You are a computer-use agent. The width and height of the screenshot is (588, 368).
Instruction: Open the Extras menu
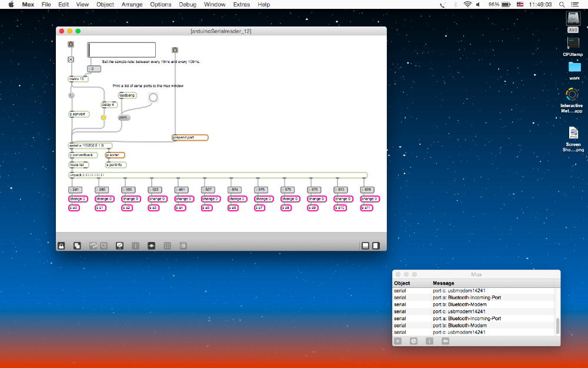click(x=241, y=4)
